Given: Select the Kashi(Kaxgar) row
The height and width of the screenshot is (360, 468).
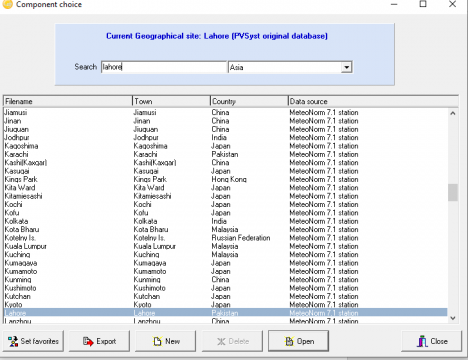Looking at the screenshot, I should pyautogui.click(x=225, y=162).
